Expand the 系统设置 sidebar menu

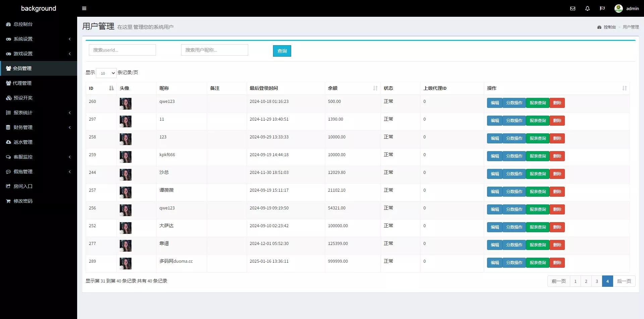pos(39,39)
